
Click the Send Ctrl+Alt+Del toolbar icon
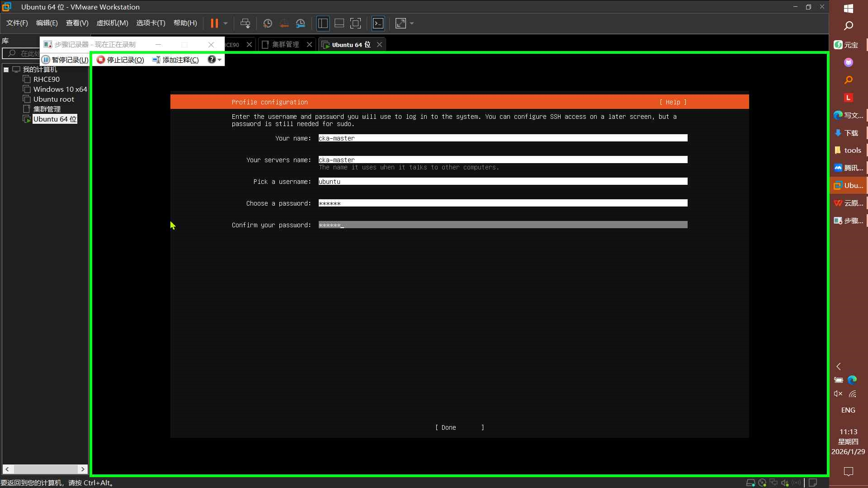[x=245, y=23]
